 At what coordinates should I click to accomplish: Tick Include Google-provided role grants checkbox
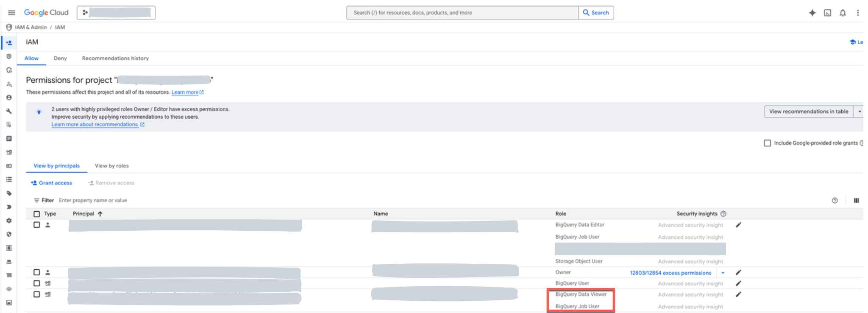[x=767, y=143]
